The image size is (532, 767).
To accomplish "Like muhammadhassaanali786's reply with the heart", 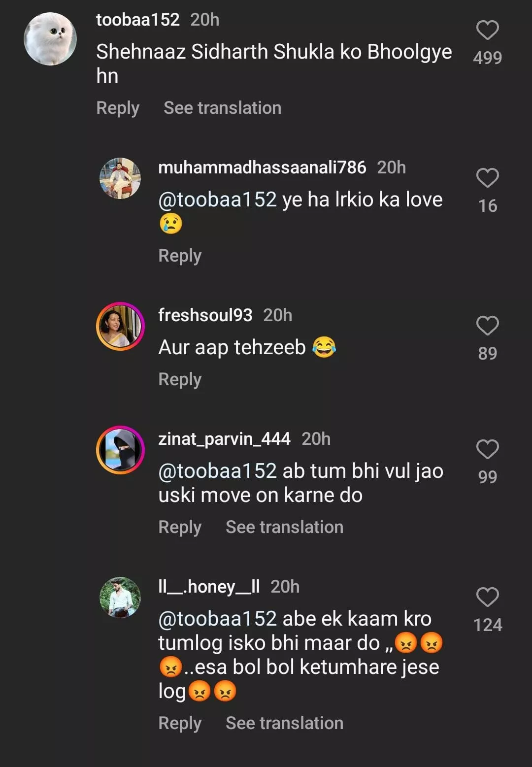I will [487, 178].
